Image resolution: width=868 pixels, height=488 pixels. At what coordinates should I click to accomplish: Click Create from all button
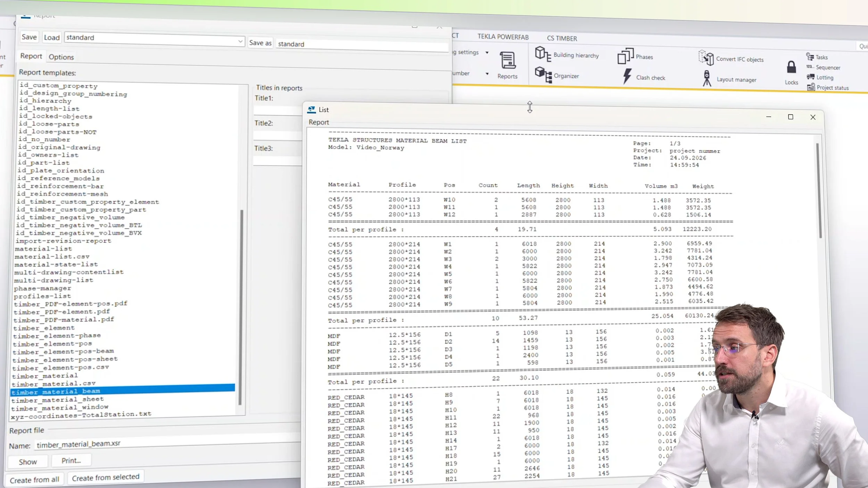pos(34,480)
